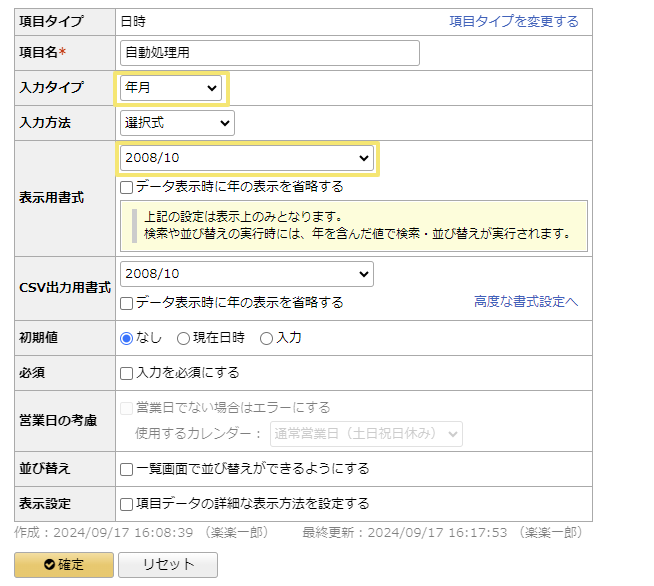The height and width of the screenshot is (586, 654).
Task: Expand the CSV出力用書式 format dropdown
Action: click(246, 274)
